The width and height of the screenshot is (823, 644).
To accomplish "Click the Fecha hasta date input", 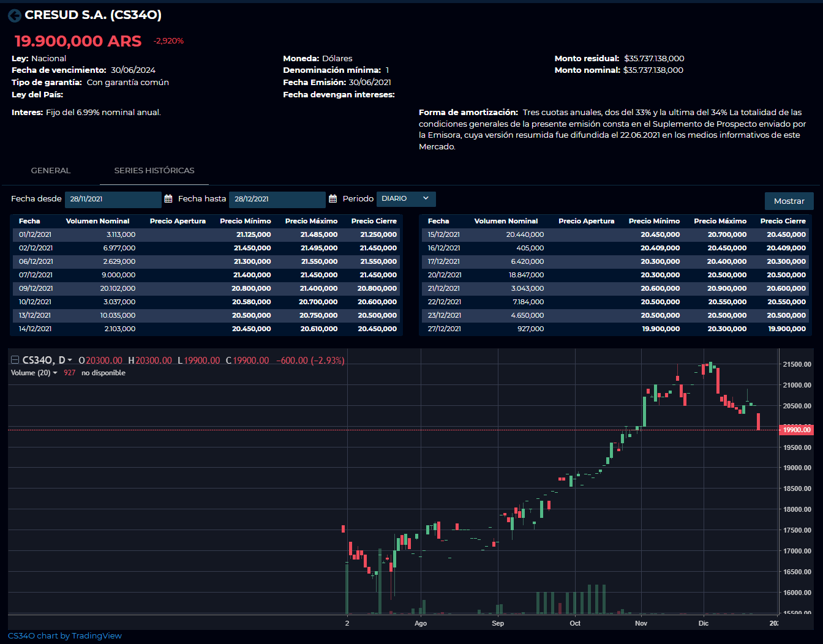I will coord(277,199).
